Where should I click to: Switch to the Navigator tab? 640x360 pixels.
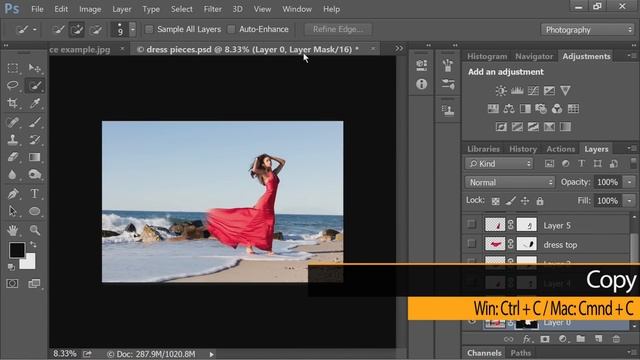[x=534, y=56]
